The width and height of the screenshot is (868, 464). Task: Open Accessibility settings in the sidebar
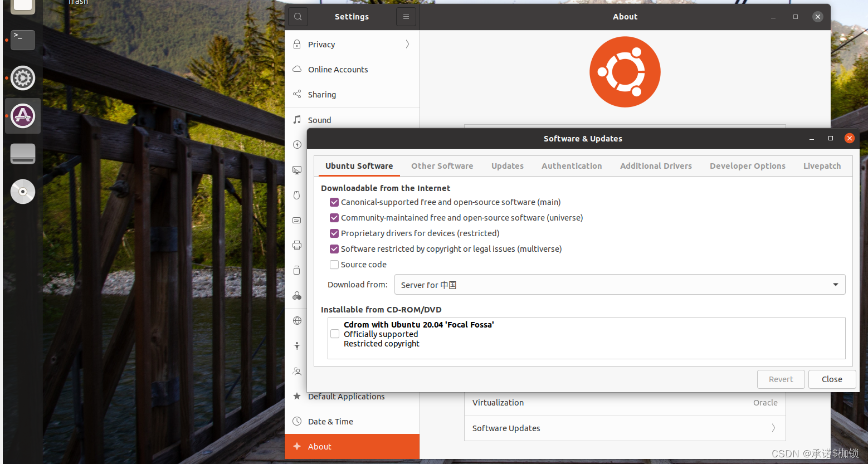click(x=296, y=345)
